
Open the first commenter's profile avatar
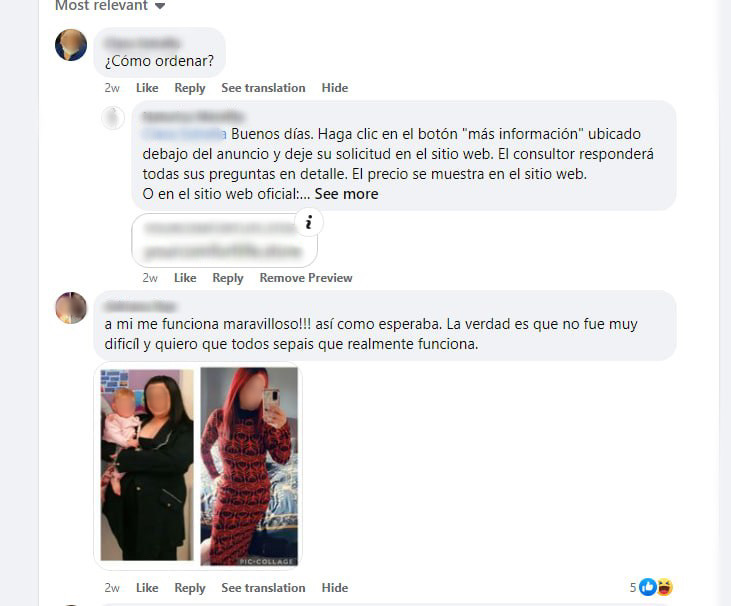(71, 45)
